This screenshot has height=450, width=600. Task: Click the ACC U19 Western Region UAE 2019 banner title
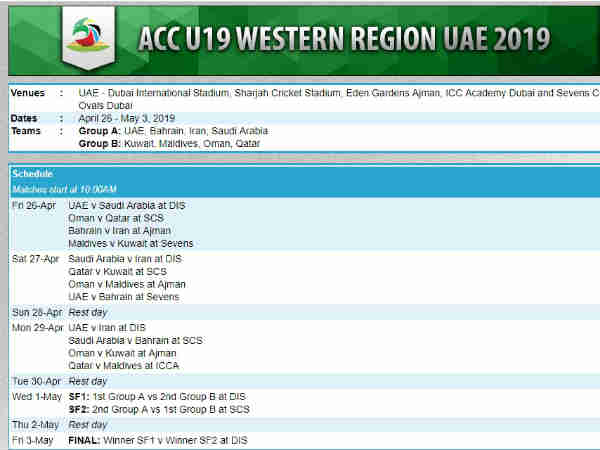(x=344, y=39)
